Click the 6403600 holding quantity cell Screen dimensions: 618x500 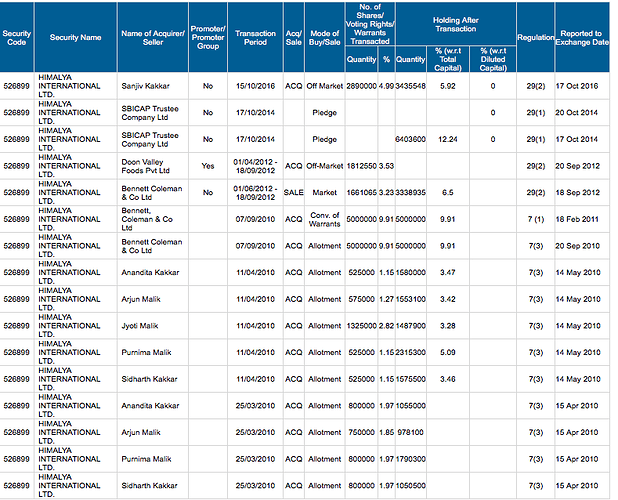point(411,139)
